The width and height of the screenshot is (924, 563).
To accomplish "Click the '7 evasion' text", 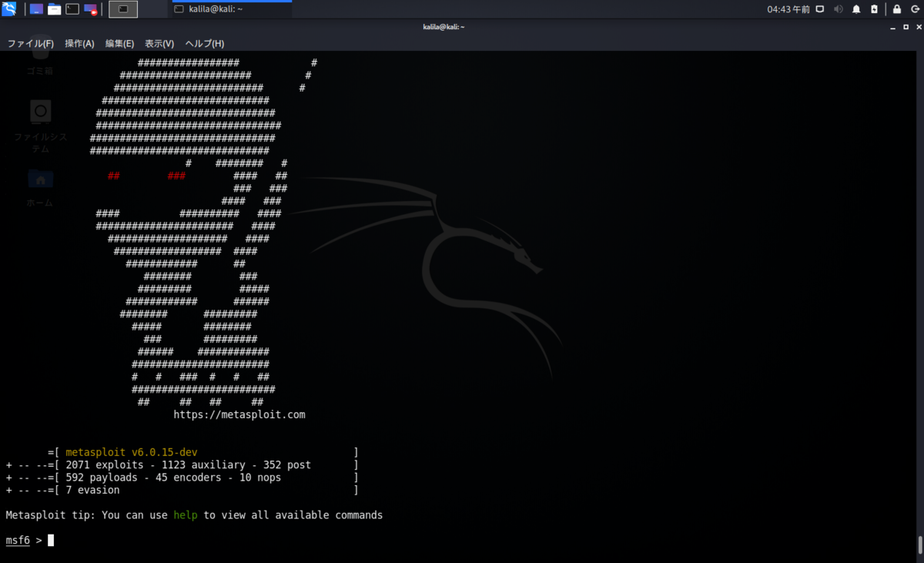I will pos(92,489).
